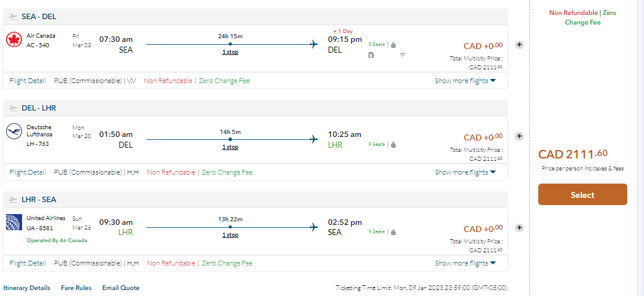Click the United Airlines globe logo
The image size is (644, 296).
coord(14,222)
